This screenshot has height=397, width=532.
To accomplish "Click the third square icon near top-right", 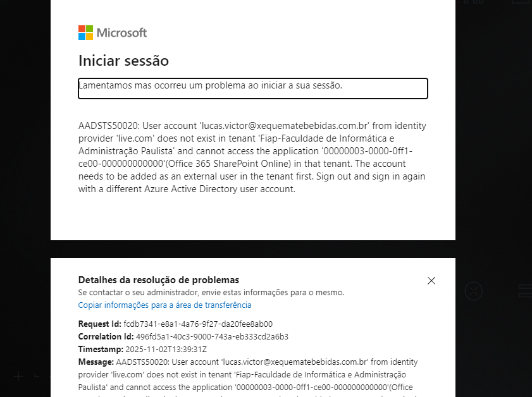I will [x=481, y=3].
